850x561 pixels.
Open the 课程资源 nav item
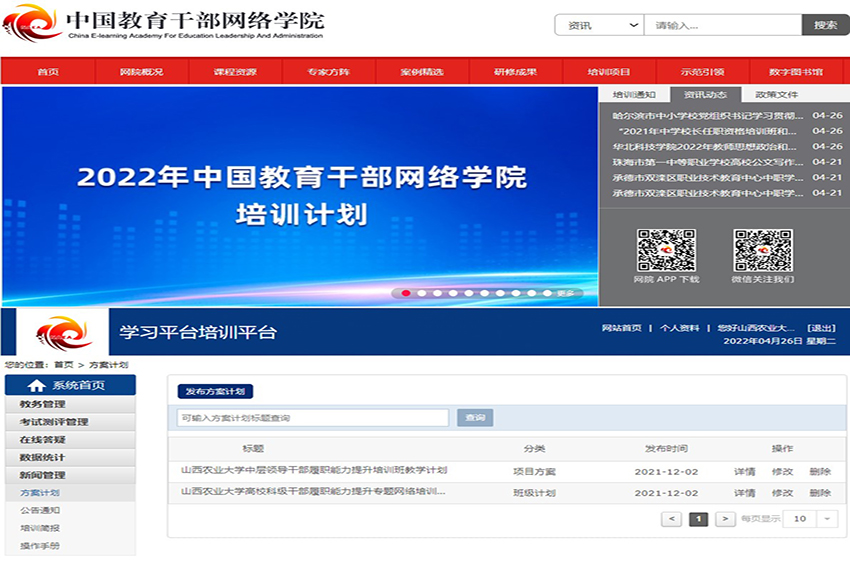coord(235,72)
